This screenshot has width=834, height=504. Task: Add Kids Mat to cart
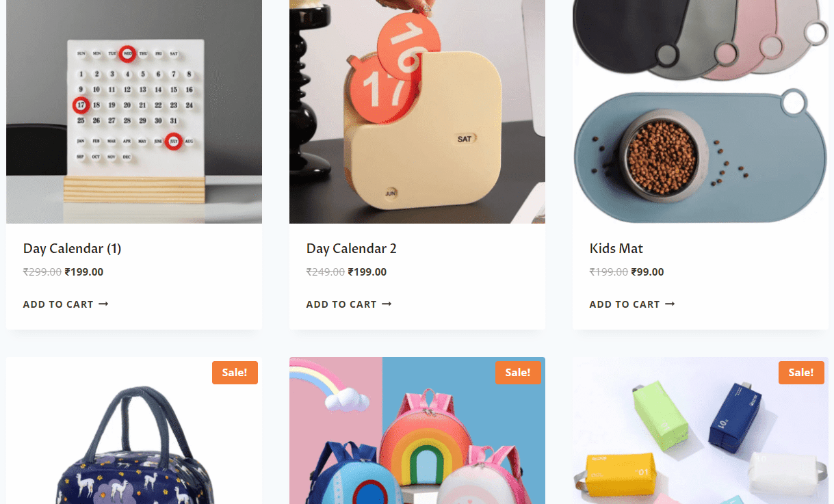632,304
